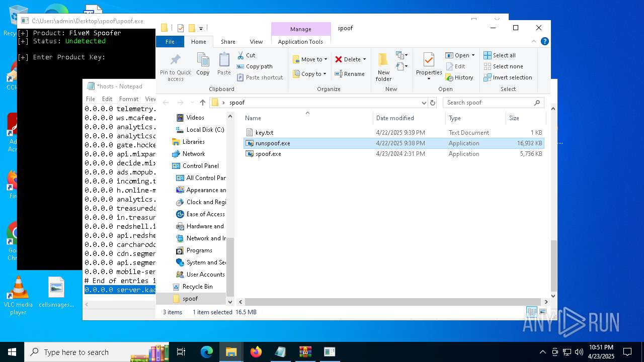
Task: Open the Move to dropdown
Action: click(x=310, y=59)
